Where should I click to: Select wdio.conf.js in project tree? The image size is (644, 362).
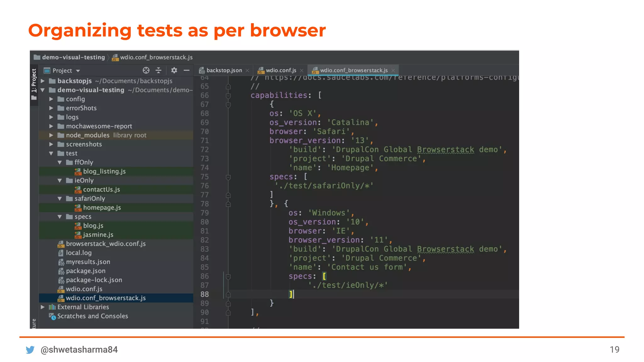click(x=116, y=289)
